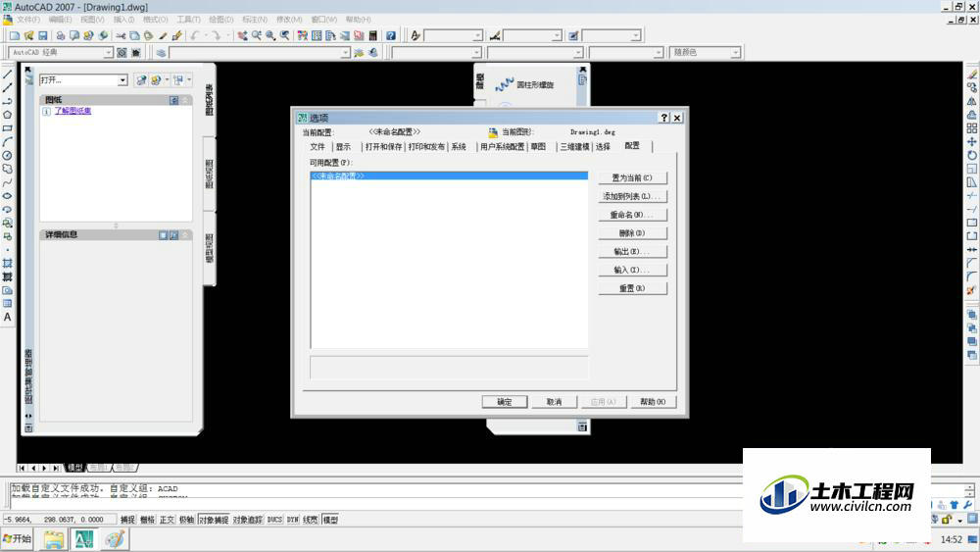Screen dimensions: 980x552
Task: Click the Save icon in toolbar
Action: [x=42, y=35]
